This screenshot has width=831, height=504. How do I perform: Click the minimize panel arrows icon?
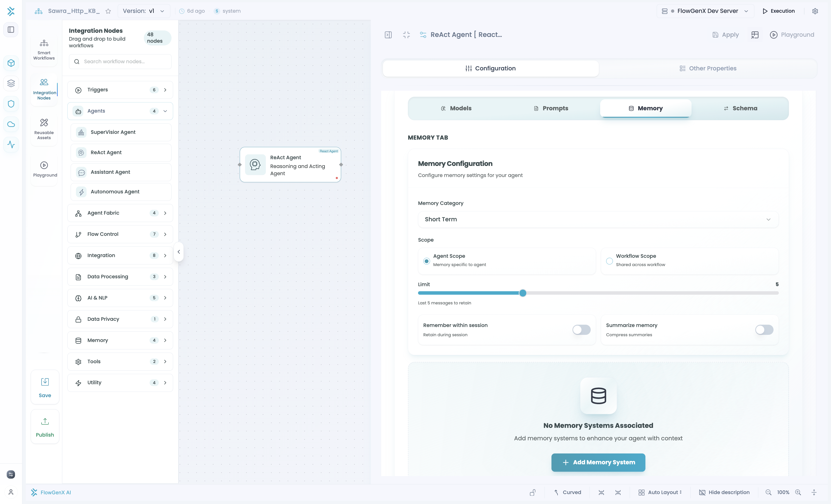406,35
